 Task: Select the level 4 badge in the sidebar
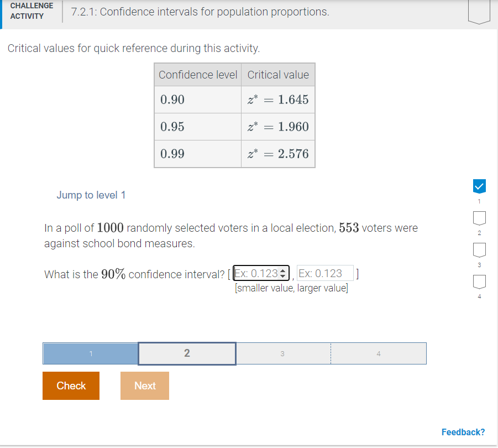tap(479, 282)
